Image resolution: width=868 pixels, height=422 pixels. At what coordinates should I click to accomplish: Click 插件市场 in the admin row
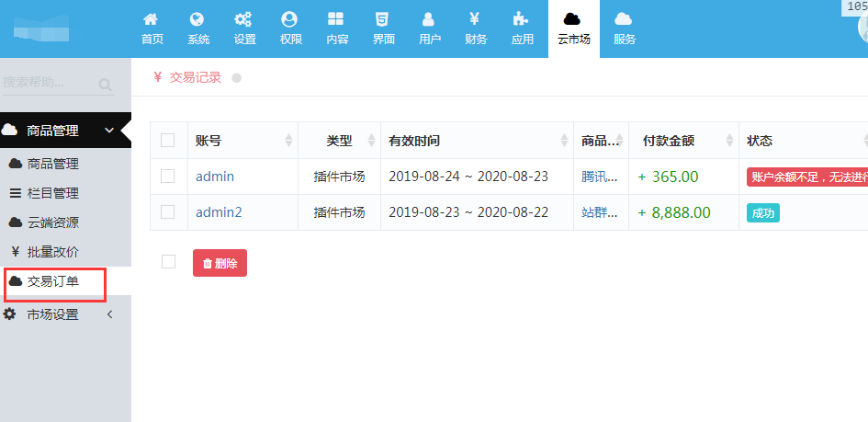(x=339, y=177)
